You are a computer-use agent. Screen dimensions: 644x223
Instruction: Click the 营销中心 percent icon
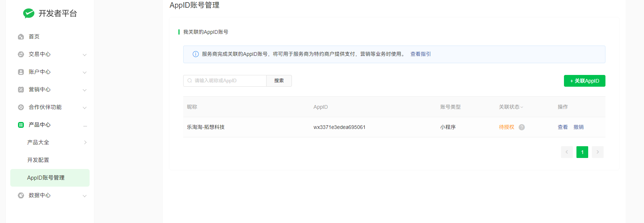[x=21, y=90]
